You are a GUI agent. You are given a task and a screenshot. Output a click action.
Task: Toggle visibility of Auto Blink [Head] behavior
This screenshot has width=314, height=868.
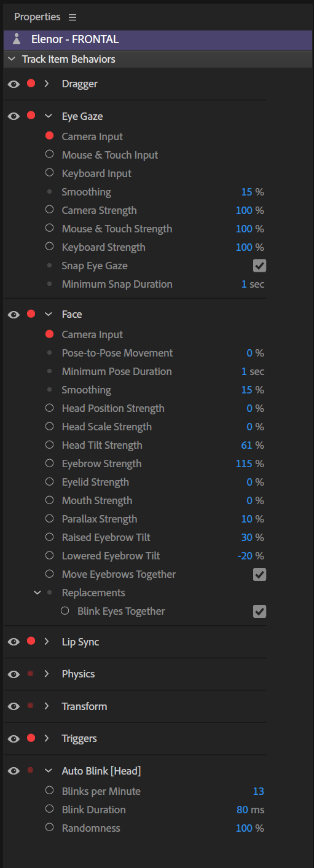click(x=14, y=770)
